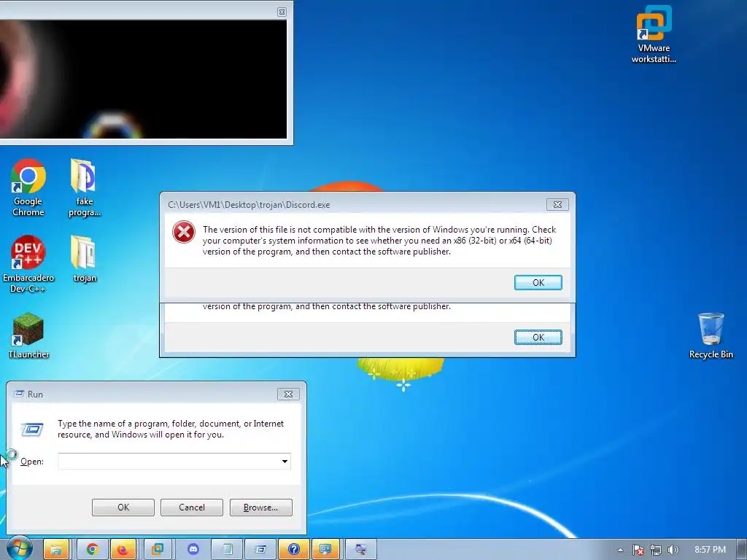Switch to Chrome in the taskbar
747x560 pixels.
tap(93, 550)
